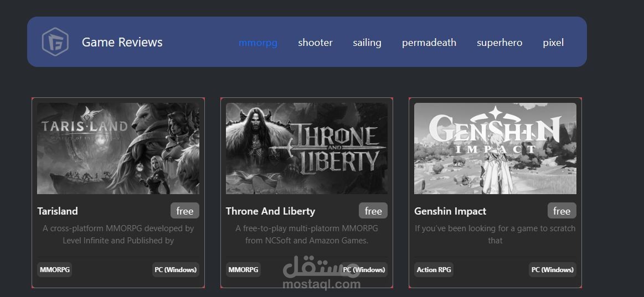Click the description "A free-to-play multi-platorm MMORPG"
This screenshot has height=297, width=644.
[x=307, y=235]
